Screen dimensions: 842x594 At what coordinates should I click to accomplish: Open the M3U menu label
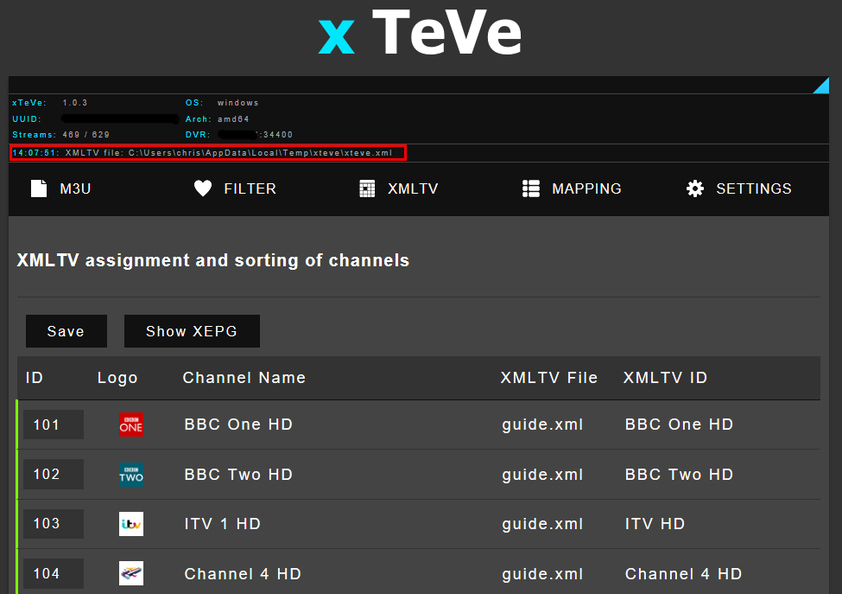[75, 189]
